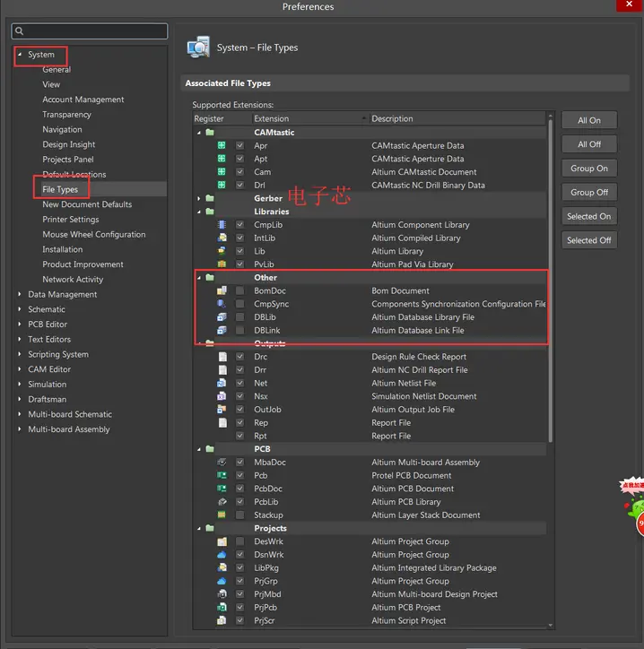Click the Drl drill data icon
This screenshot has width=644, height=649.
(x=222, y=185)
